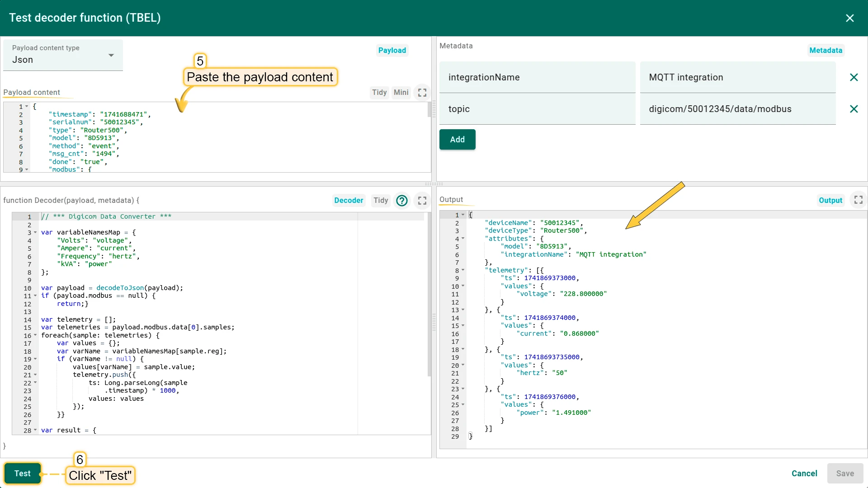The width and height of the screenshot is (868, 488).
Task: Tidy the payload content JSON
Action: click(379, 92)
